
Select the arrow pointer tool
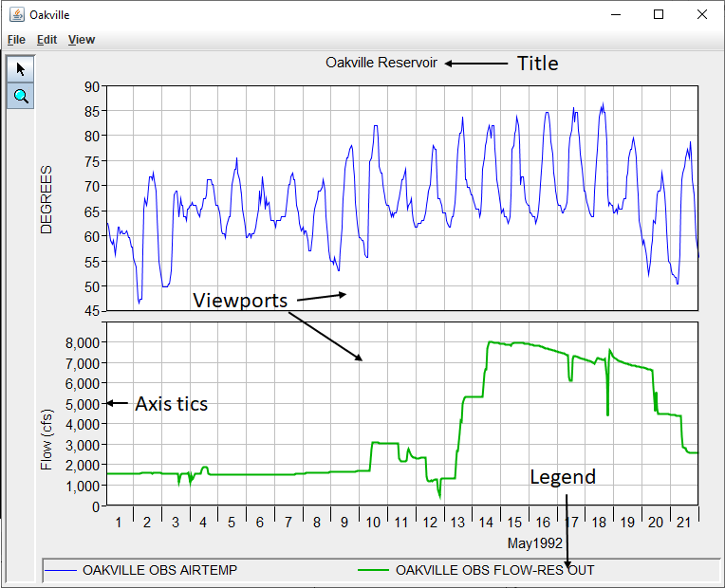(20, 69)
